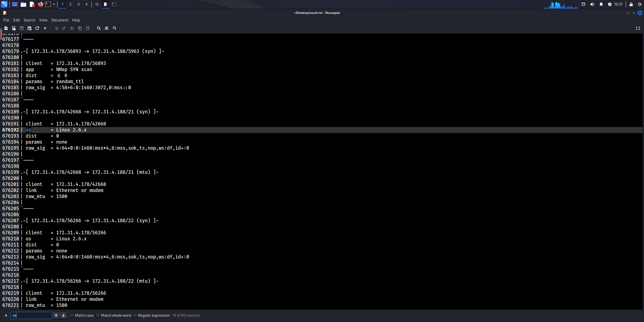Open the Find magnifier tool
Image resolution: width=644 pixels, height=322 pixels.
click(x=99, y=28)
